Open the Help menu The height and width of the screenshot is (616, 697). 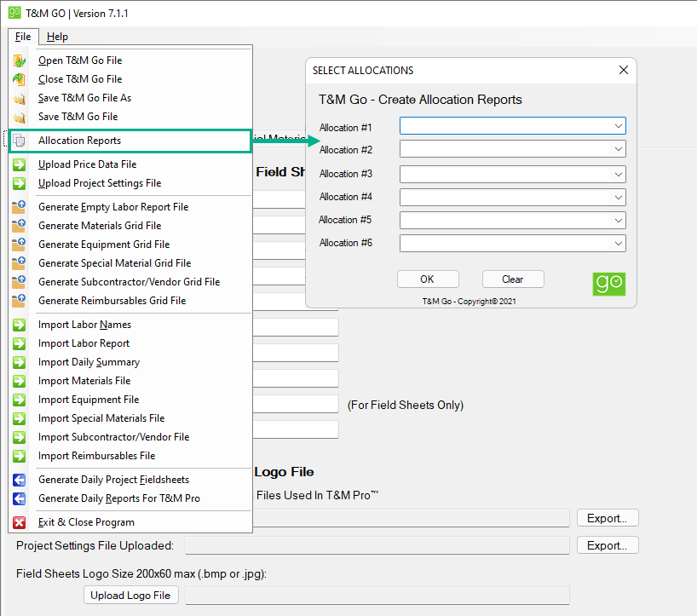click(57, 37)
